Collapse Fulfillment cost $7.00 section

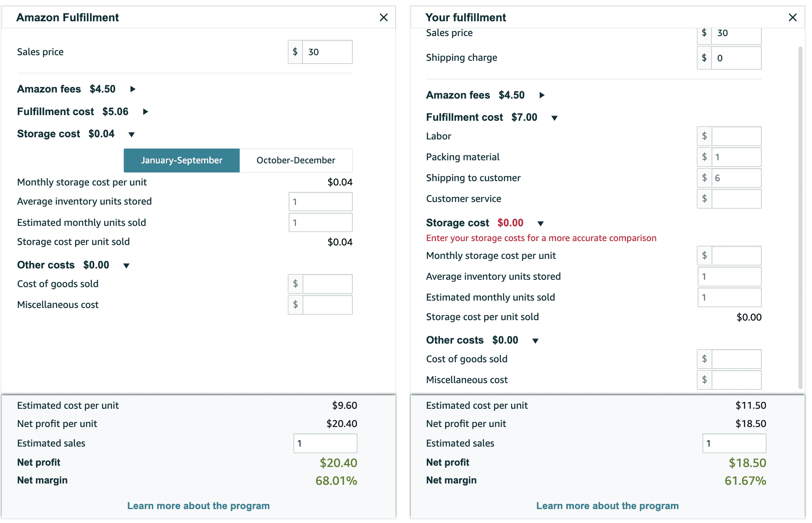[555, 118]
